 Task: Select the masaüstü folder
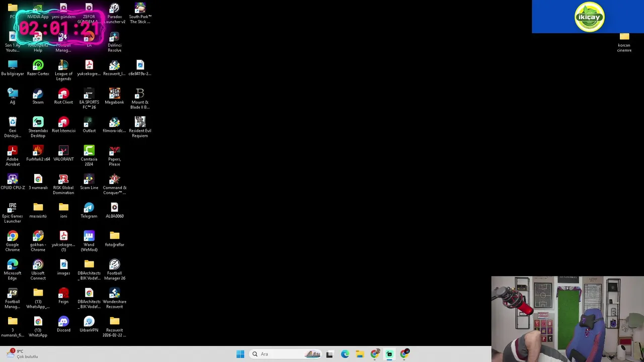tap(38, 211)
